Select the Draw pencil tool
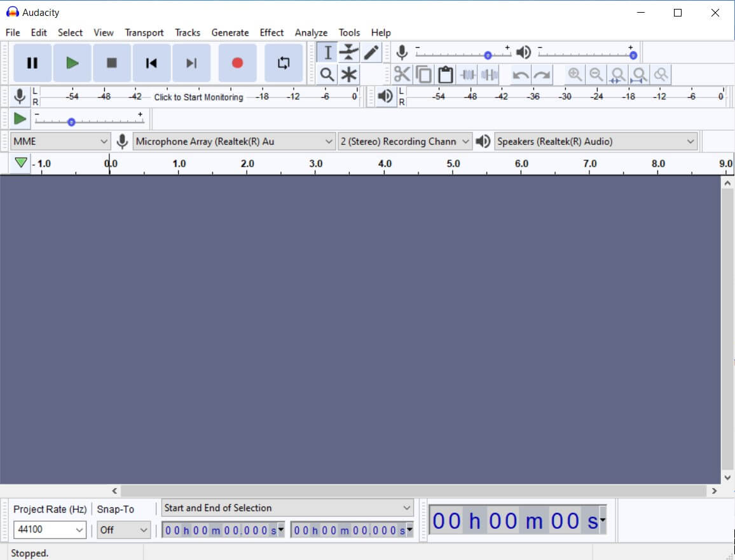 click(x=371, y=52)
